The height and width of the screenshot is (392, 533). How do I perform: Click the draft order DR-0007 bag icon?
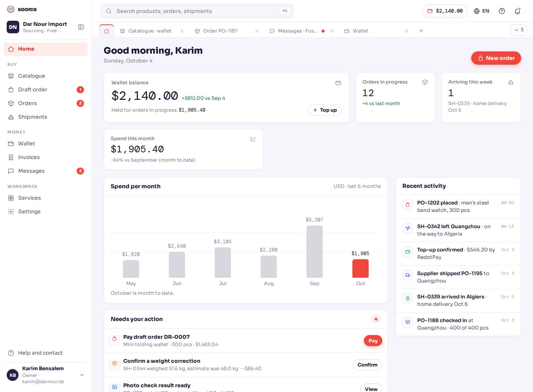(x=114, y=340)
